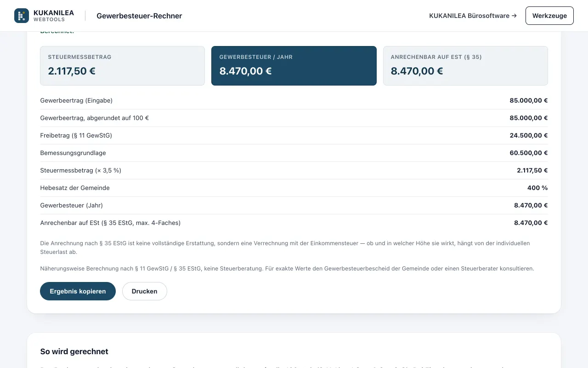Click the 24.500,00 € Freibetrag value

[x=529, y=135]
